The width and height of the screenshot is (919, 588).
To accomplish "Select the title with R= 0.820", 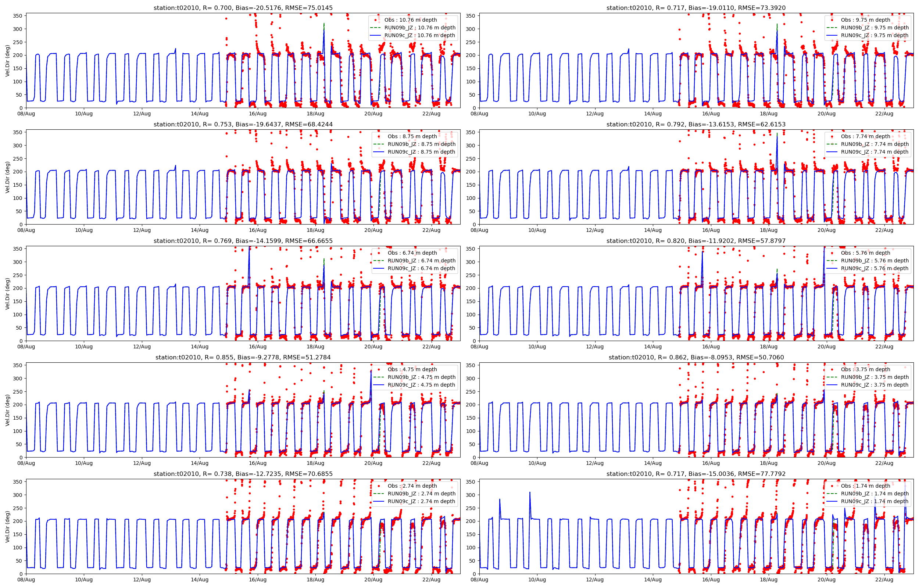I will pos(695,241).
